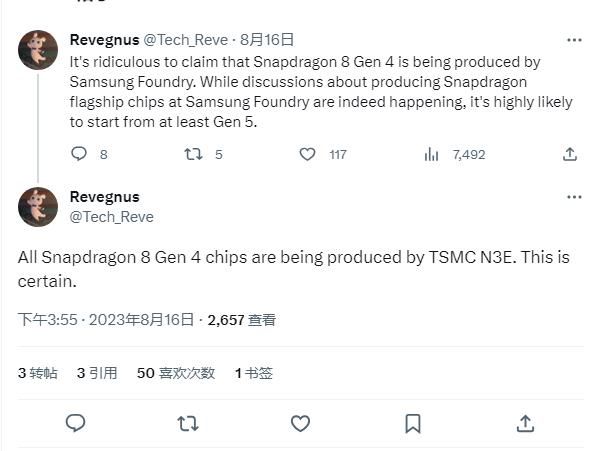The width and height of the screenshot is (600, 451).
Task: Open the 3 引用 quotes list
Action: pos(97,373)
